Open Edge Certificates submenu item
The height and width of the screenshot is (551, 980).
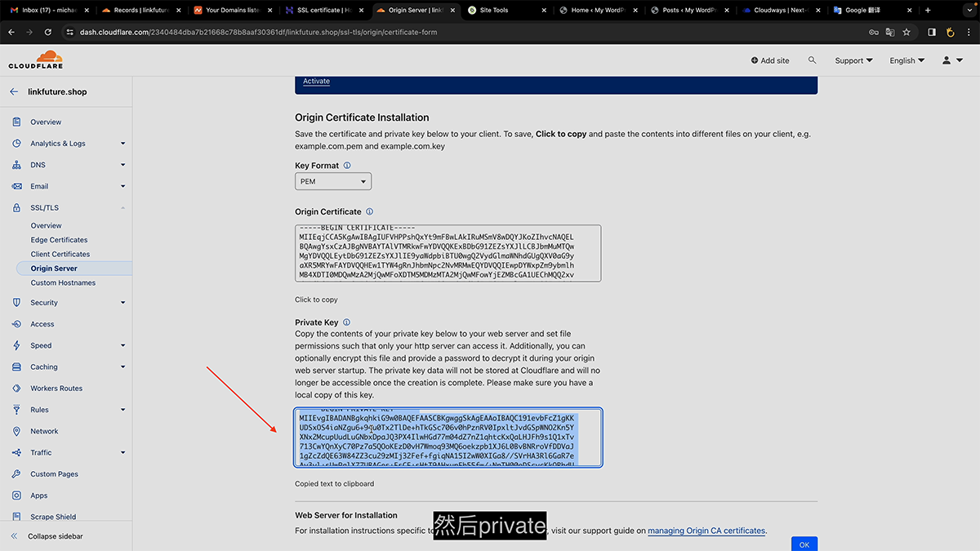pyautogui.click(x=59, y=240)
